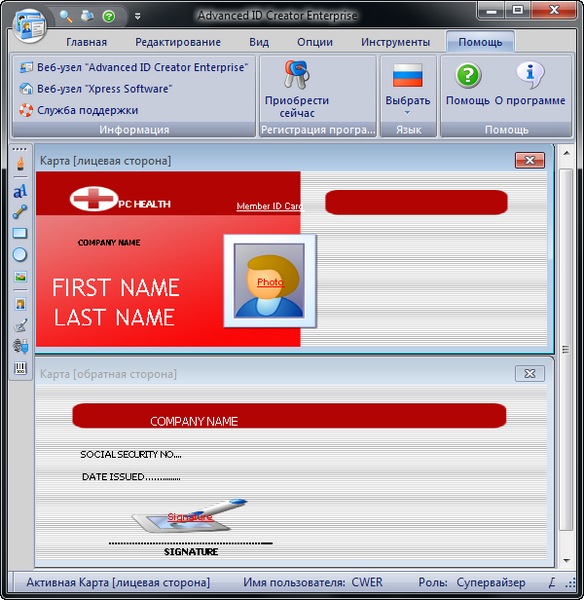Viewport: 584px width, 600px height.
Task: Select the PC HEALTH red cross logo on card
Action: (x=94, y=199)
